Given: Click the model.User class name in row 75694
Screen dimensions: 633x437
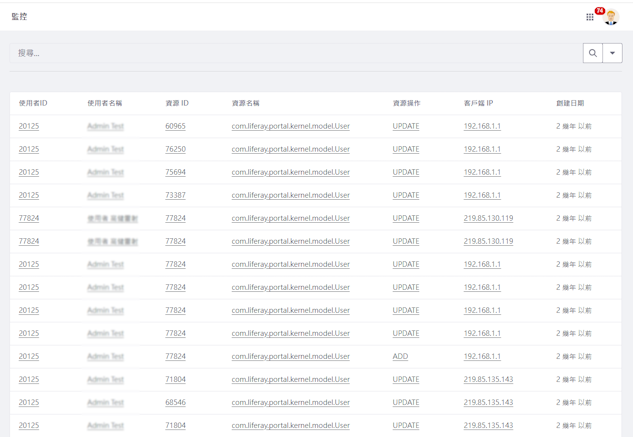Looking at the screenshot, I should [x=291, y=172].
